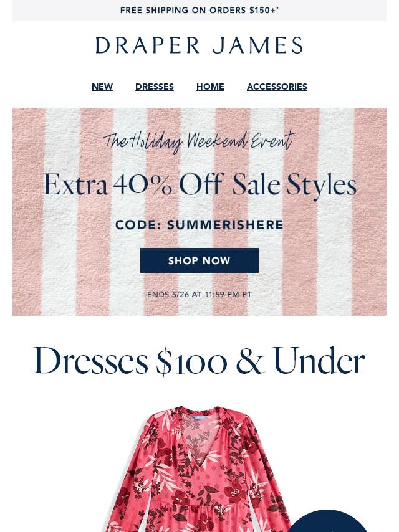
Task: Click the white stripe at banner's right side
Action: coord(335,212)
